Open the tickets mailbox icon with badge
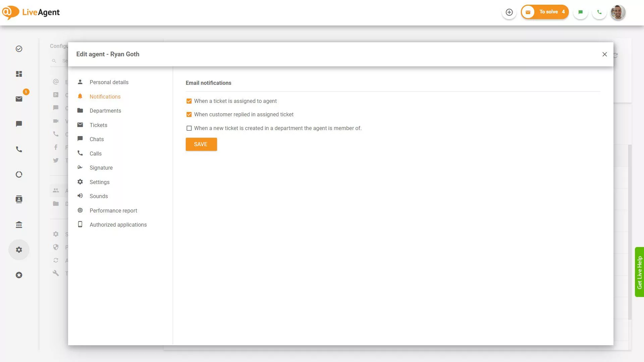 (19, 99)
